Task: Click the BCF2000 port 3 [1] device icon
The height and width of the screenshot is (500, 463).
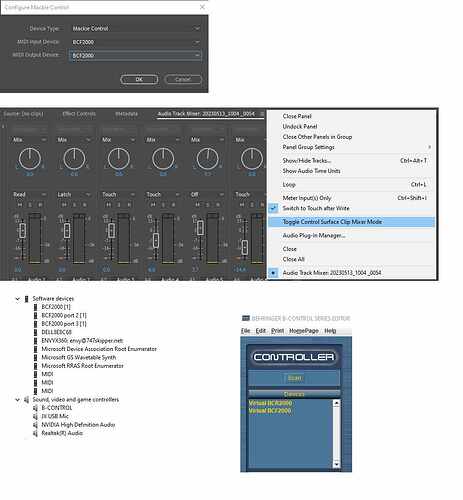Action: click(35, 324)
